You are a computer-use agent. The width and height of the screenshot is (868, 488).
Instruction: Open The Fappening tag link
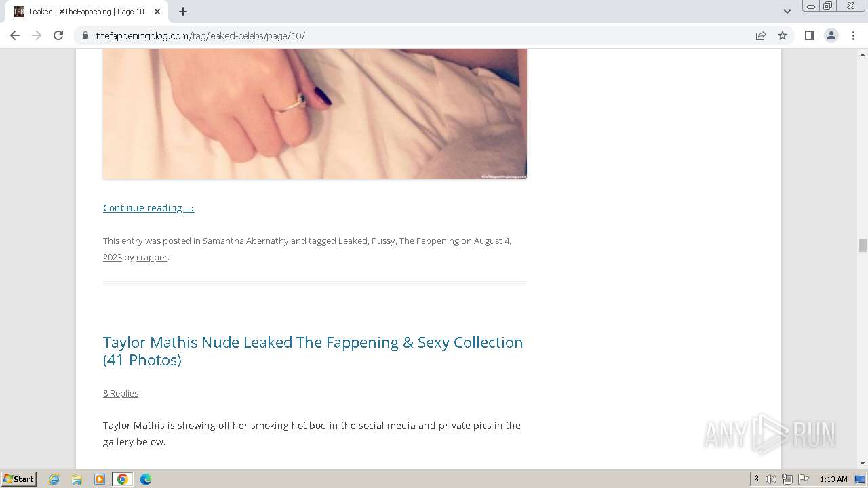[429, 241]
